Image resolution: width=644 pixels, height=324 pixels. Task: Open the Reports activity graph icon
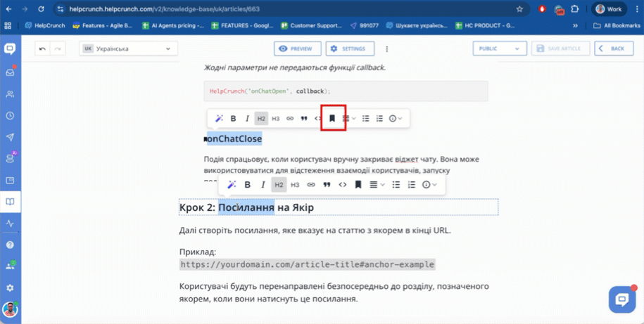(10, 223)
